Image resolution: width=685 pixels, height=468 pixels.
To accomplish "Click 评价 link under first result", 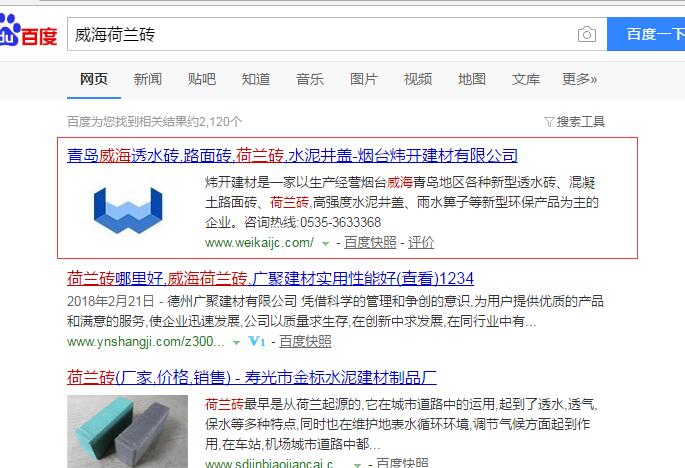I will coord(421,242).
